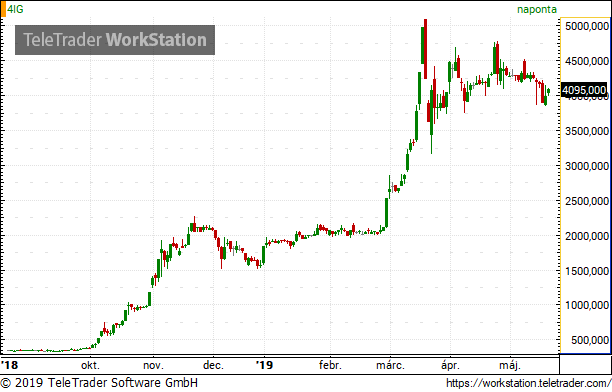Click the tall red candle at the March peak
Image resolution: width=612 pixels, height=392 pixels.
click(x=425, y=49)
